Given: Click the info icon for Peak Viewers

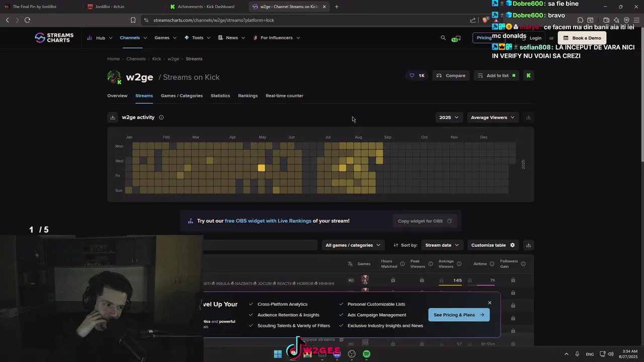Looking at the screenshot, I should (x=431, y=263).
